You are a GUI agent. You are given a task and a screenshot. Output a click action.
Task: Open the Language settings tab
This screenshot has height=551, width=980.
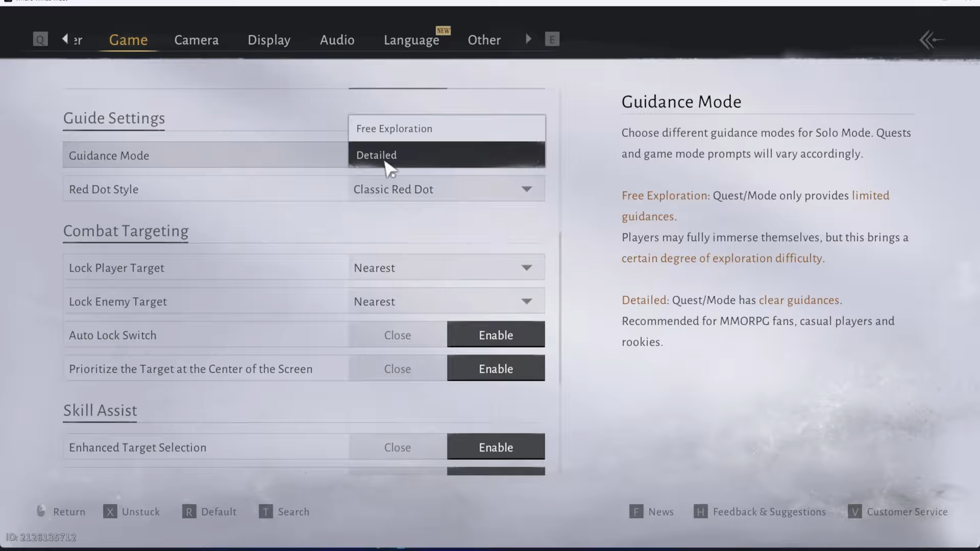(411, 40)
